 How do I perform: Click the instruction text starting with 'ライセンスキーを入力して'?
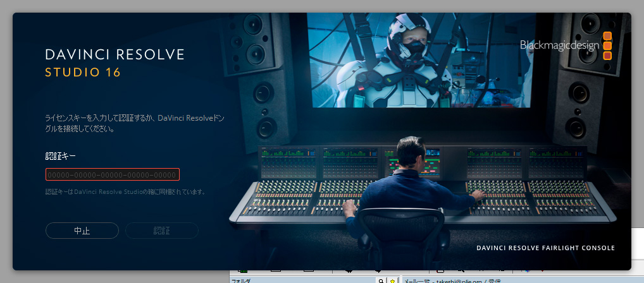134,123
